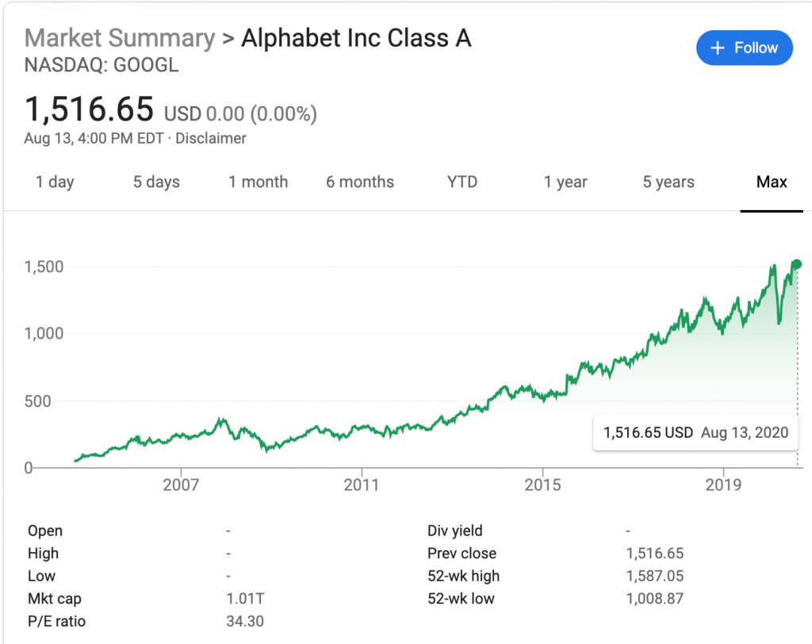Click the dotted vertical marker line
The image size is (812, 644).
tap(796, 357)
